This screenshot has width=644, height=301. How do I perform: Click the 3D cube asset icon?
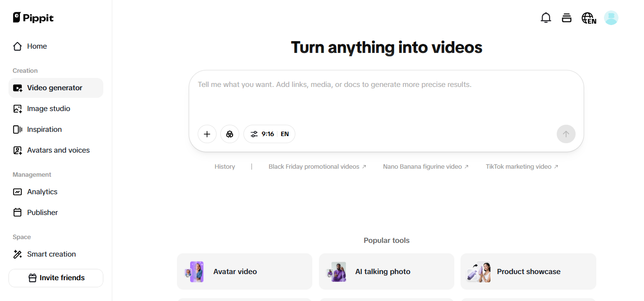coord(230,134)
